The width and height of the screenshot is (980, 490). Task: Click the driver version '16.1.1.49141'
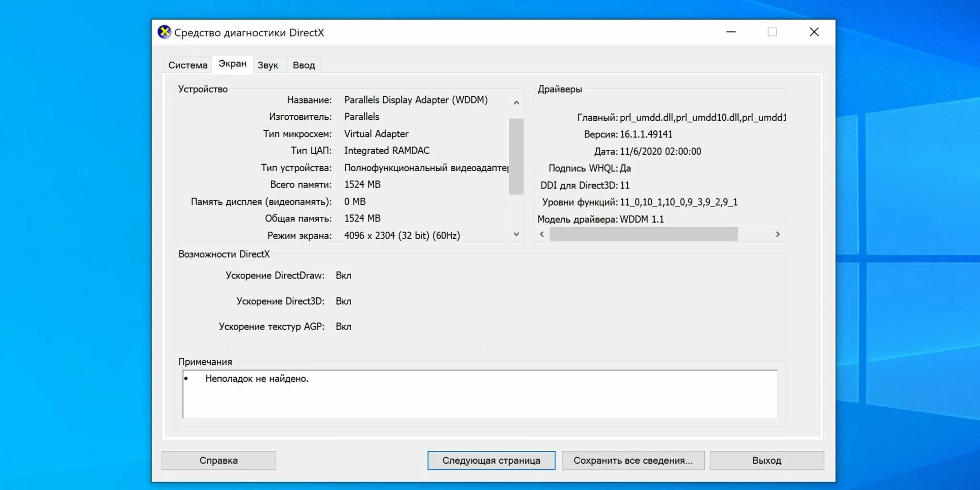point(646,134)
